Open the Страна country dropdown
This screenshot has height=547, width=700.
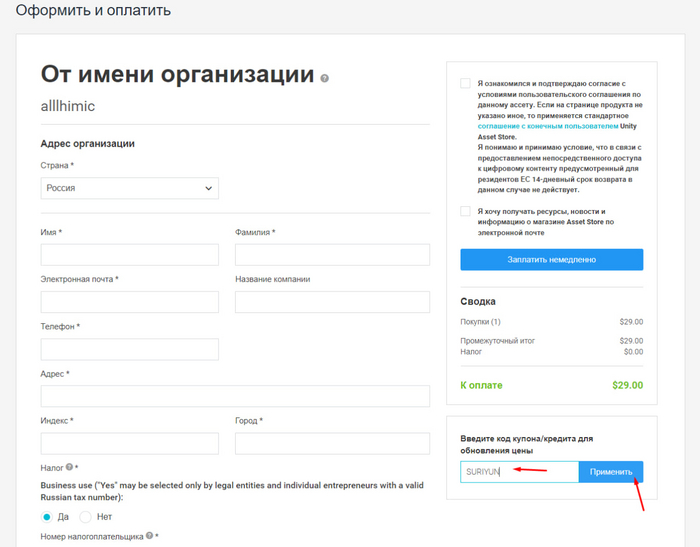[129, 188]
